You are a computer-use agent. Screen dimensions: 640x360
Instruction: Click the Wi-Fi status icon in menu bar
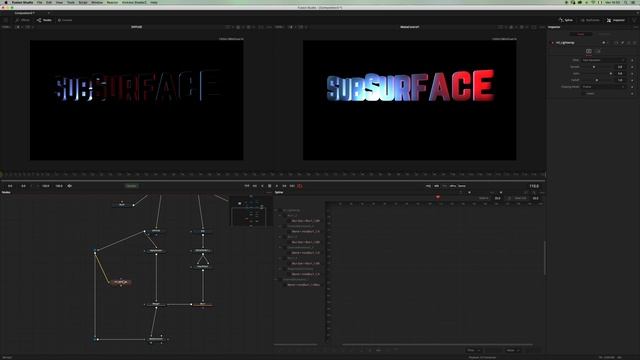point(593,2)
